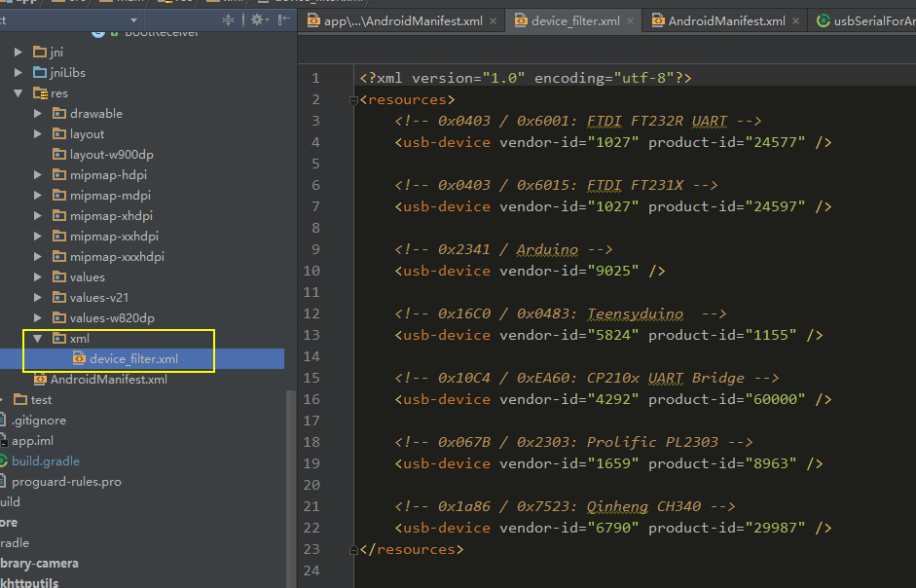This screenshot has width=916, height=588.
Task: Click line number 13 in the gutter
Action: pos(311,335)
